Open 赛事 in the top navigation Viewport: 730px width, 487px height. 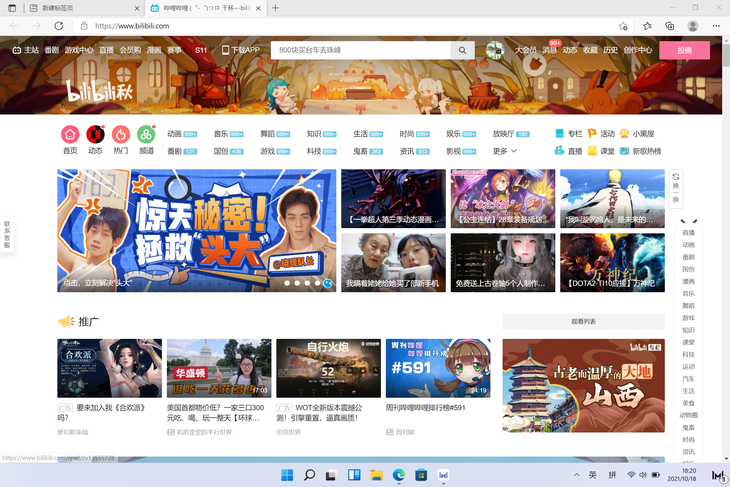click(174, 50)
